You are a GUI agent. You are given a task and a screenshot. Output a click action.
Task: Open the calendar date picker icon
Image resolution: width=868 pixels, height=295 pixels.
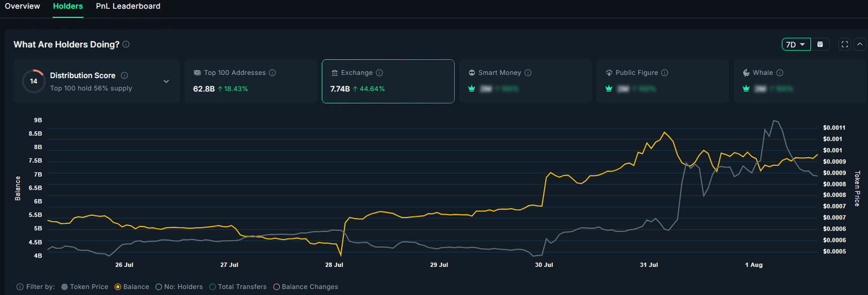[x=820, y=44]
